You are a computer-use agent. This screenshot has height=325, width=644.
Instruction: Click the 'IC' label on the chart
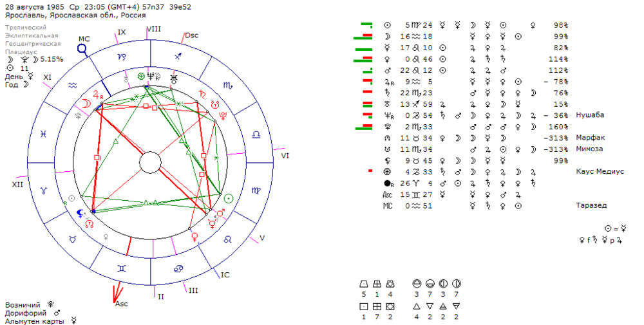click(225, 275)
